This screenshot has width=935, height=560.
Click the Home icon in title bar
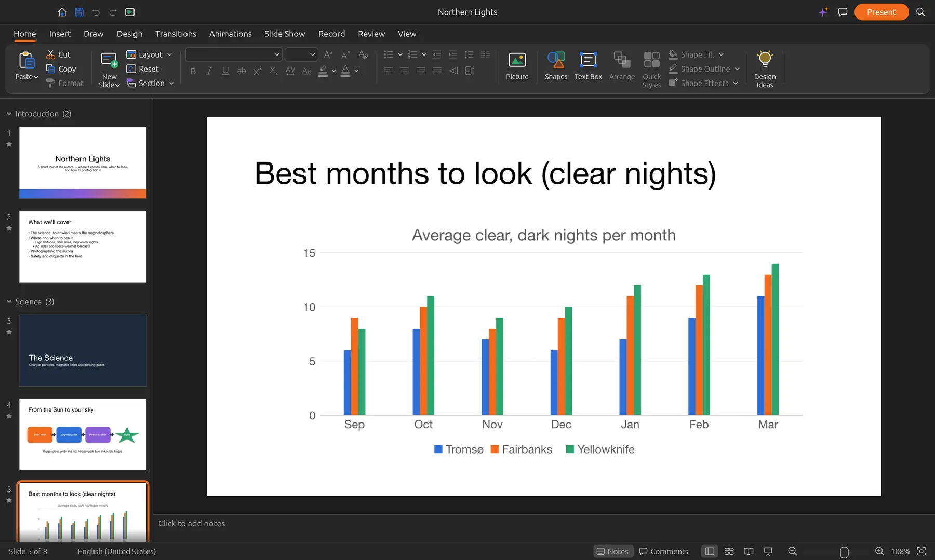pos(62,12)
